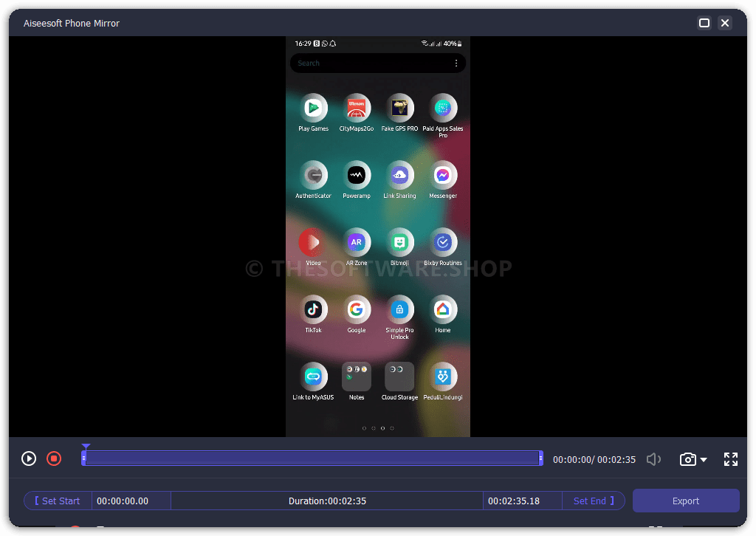756x536 pixels.
Task: Click the end time field 00:02:35.18
Action: [523, 501]
